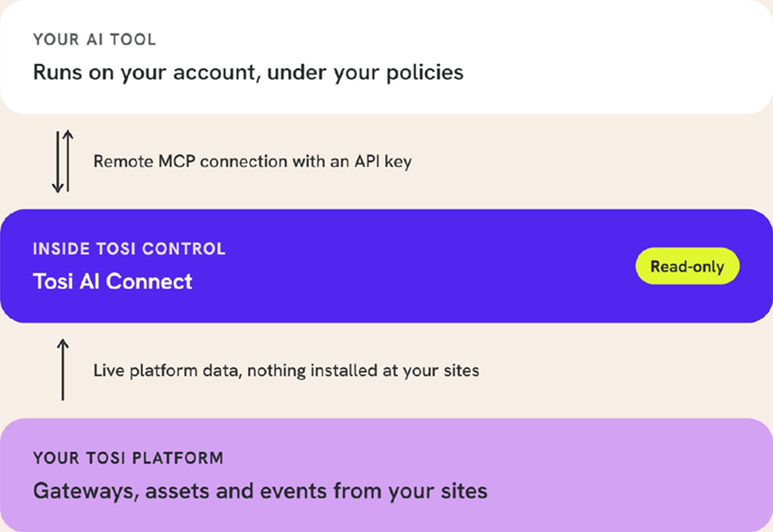Click 'Gateways, assets and events from your sites'
Viewport: 773px width, 532px height.
tap(260, 491)
